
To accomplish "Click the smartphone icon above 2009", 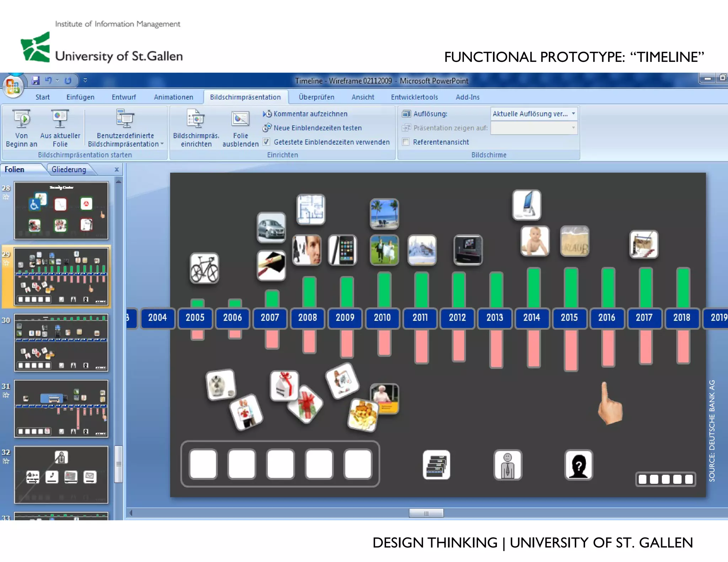I will [342, 250].
